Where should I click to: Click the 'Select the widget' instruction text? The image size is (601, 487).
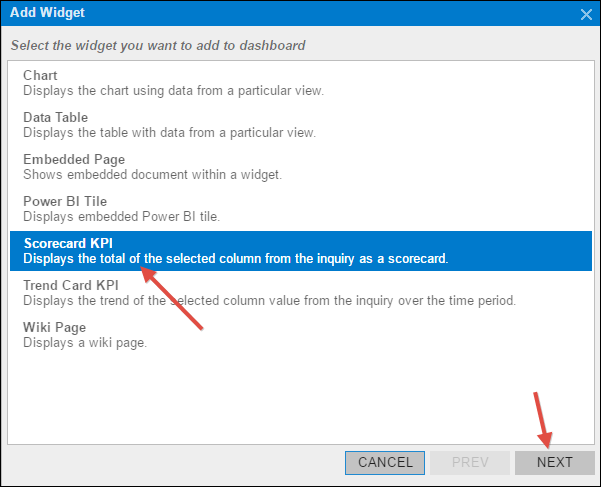(157, 45)
